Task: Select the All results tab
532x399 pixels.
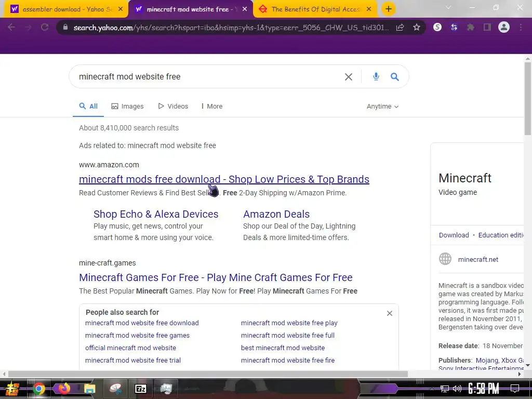Action: (88, 106)
